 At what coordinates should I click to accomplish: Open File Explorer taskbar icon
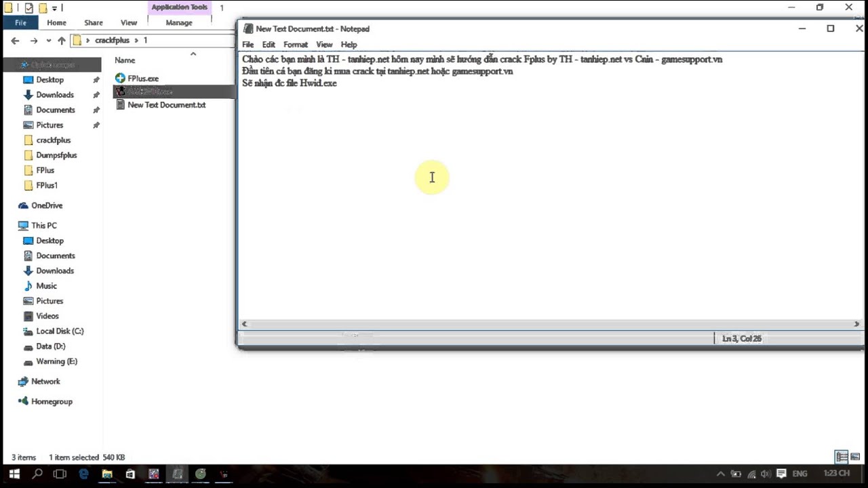pos(107,474)
